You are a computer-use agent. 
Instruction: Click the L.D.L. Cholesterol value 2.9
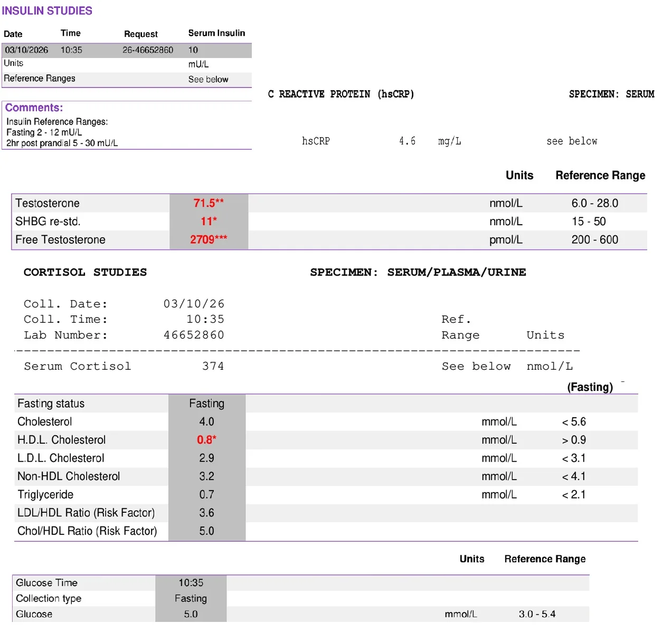point(206,458)
